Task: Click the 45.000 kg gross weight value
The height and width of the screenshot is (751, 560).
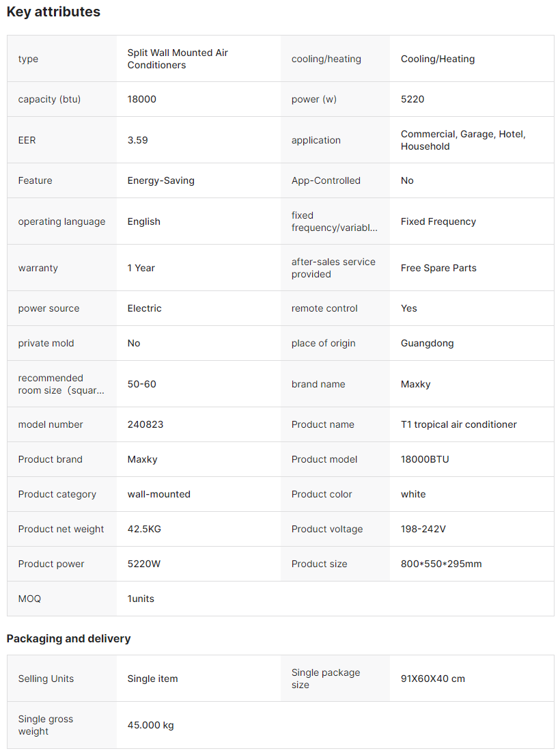Action: pyautogui.click(x=150, y=725)
